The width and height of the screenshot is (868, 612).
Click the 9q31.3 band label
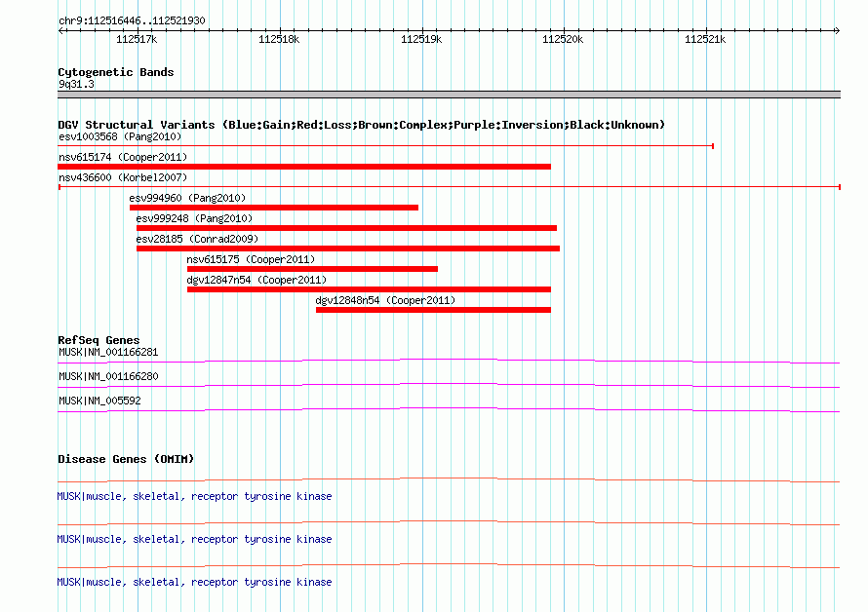[x=76, y=84]
